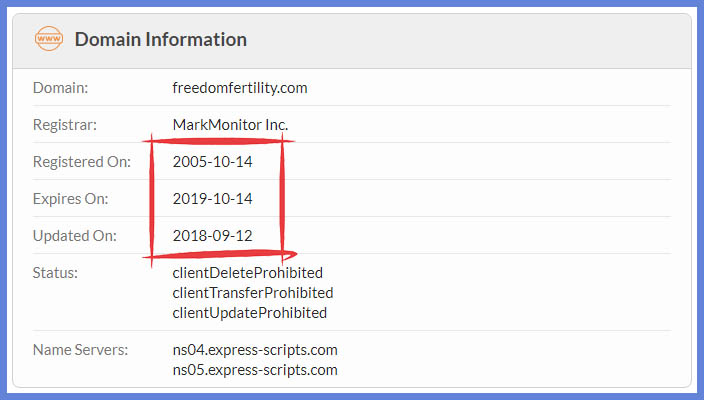Click the MarkMonitor Inc. registrar value

coord(230,125)
